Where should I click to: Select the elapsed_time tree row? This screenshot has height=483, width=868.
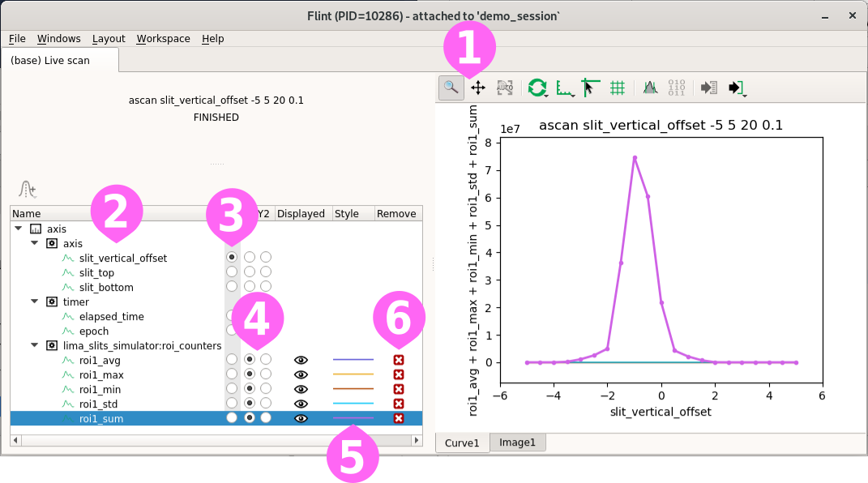(x=216, y=317)
